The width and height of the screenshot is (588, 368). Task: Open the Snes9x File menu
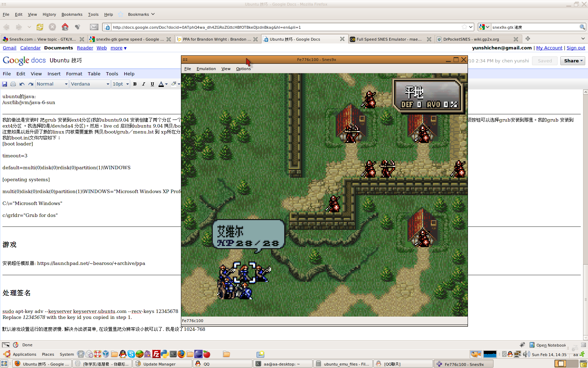point(188,69)
